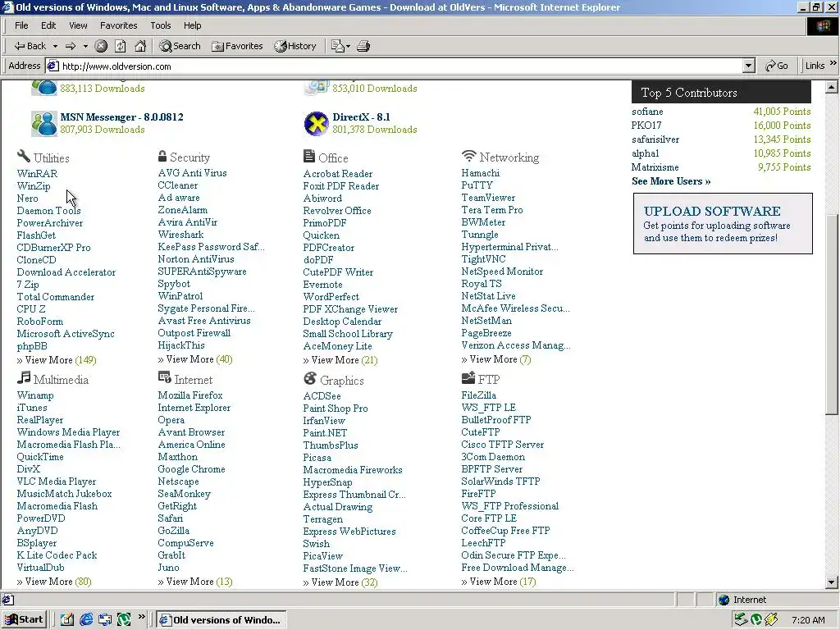Click the Internet category icon
The height and width of the screenshot is (630, 840).
click(164, 377)
